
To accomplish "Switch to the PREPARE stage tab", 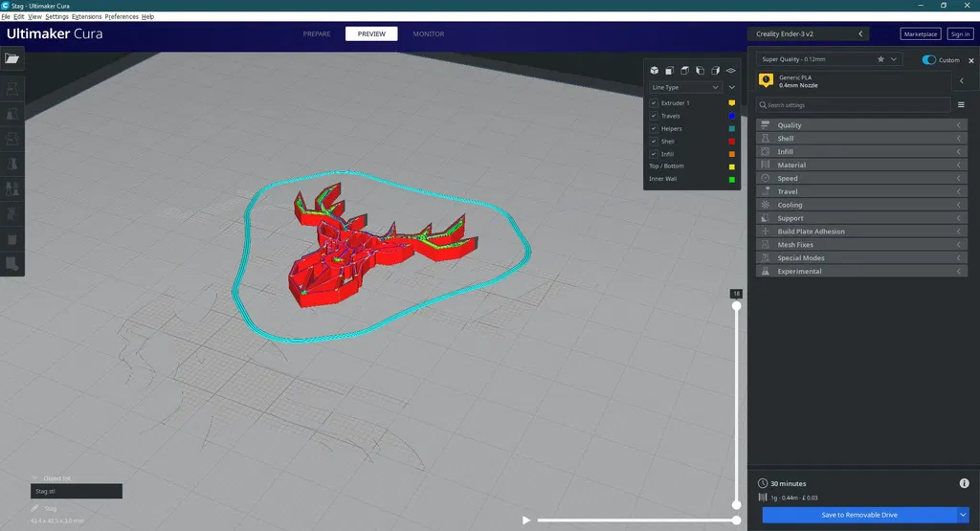I will pos(317,33).
